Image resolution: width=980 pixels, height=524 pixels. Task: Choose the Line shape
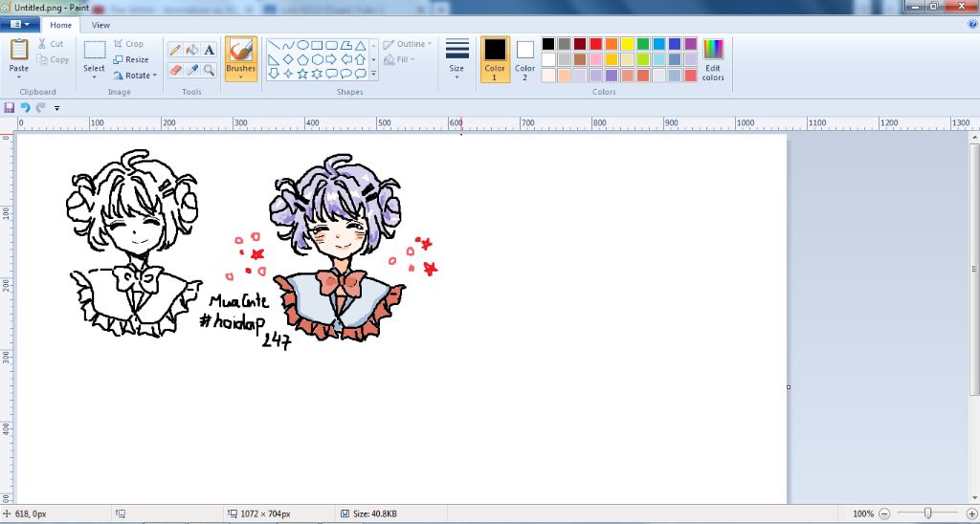click(273, 46)
